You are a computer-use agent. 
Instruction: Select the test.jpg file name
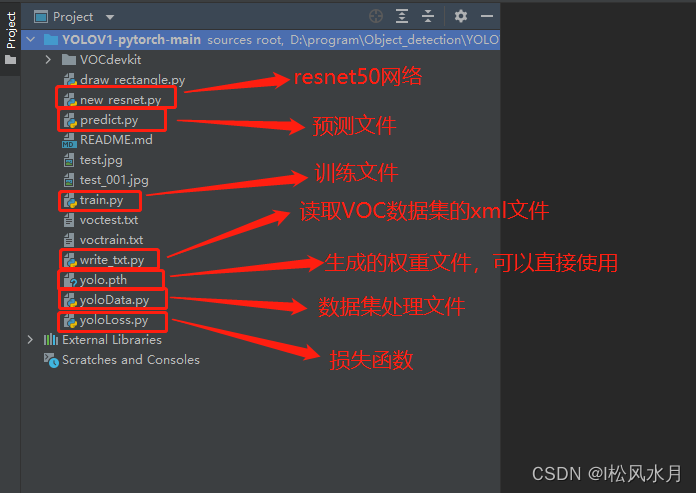click(x=101, y=160)
